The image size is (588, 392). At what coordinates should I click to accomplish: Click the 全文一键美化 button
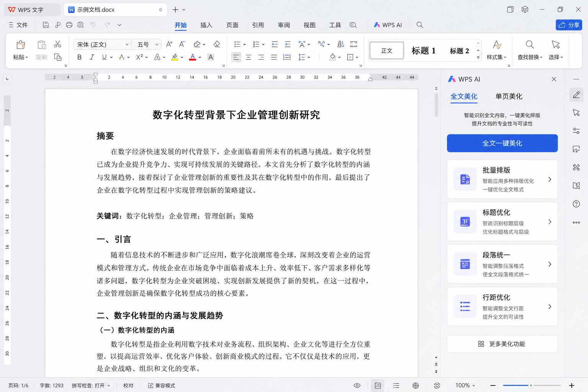(502, 143)
